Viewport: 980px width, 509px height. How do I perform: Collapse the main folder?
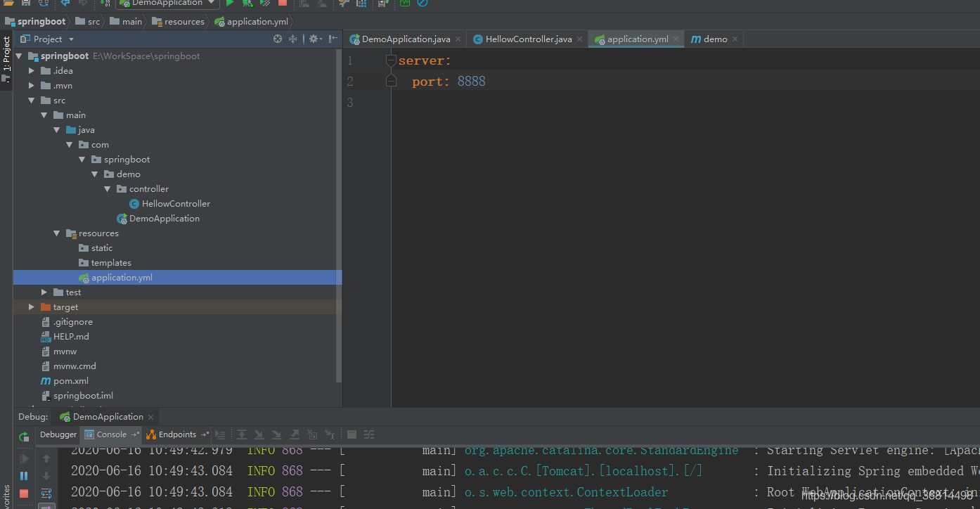[x=44, y=115]
